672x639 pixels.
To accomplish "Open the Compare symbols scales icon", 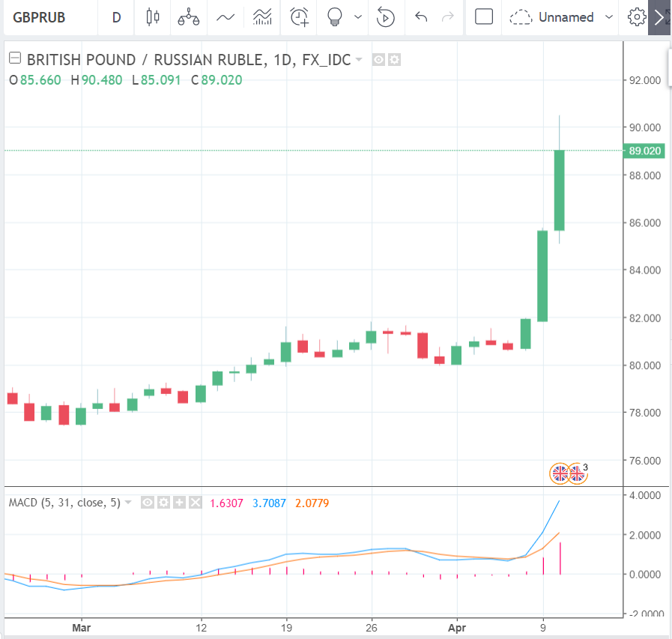I will [x=189, y=17].
